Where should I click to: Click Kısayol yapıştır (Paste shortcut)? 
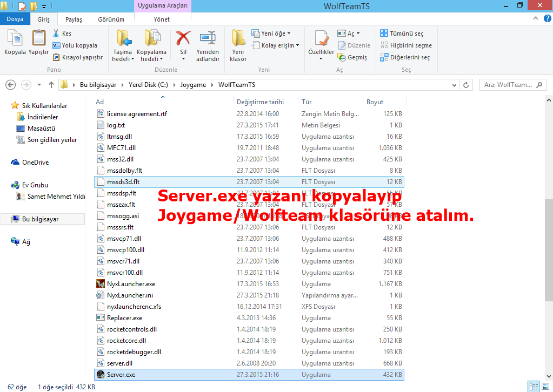pos(78,57)
